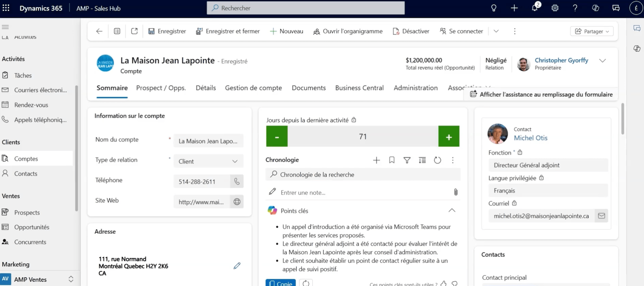Collapse the Points clés section
Screen dimensions: 644x286
[x=452, y=210]
